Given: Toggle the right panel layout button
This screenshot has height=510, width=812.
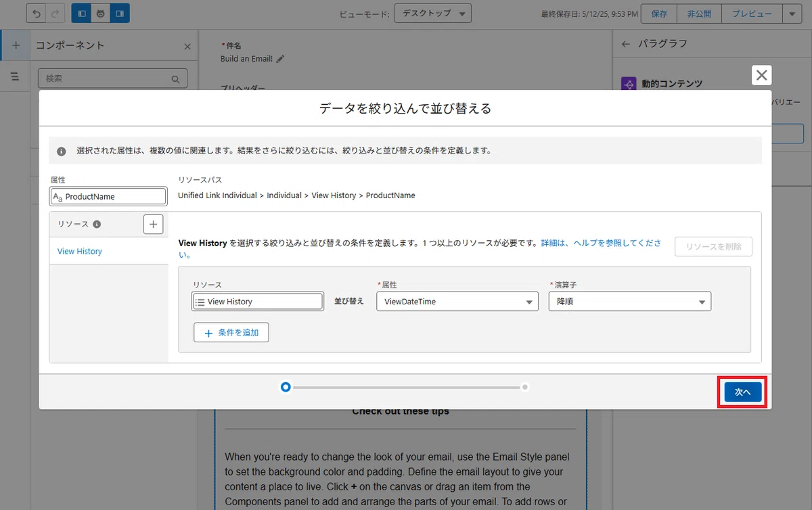Looking at the screenshot, I should (x=120, y=13).
